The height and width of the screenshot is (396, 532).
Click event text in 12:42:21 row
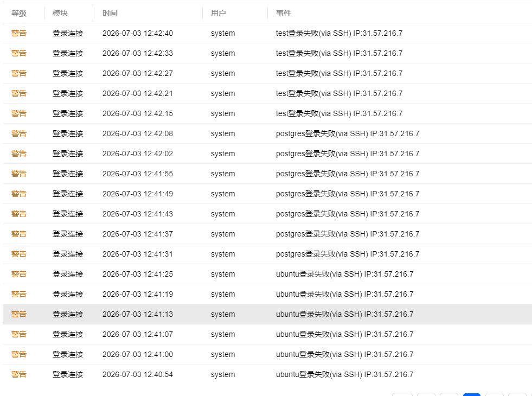[339, 93]
